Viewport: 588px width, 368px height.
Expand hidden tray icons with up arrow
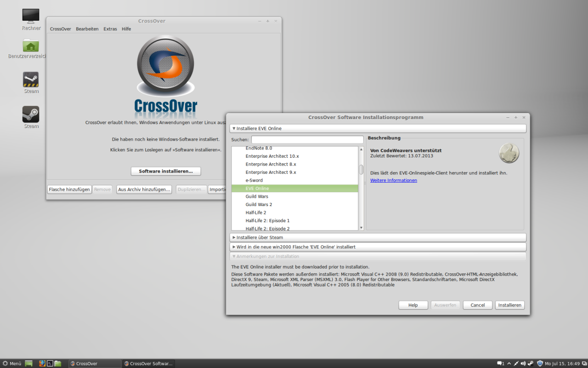pyautogui.click(x=509, y=363)
